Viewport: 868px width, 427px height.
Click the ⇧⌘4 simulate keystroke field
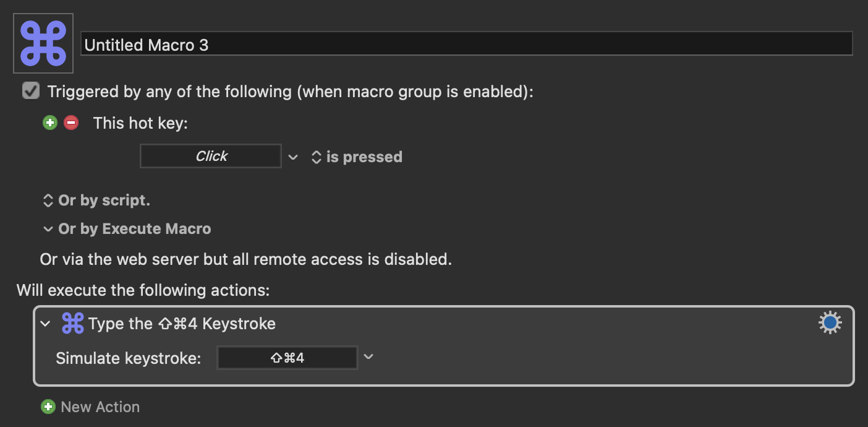[287, 358]
